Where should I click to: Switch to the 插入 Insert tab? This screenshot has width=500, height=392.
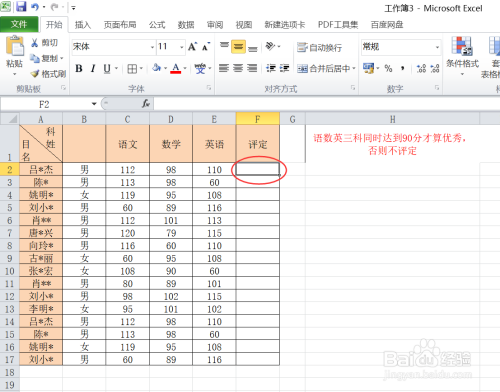click(x=83, y=25)
